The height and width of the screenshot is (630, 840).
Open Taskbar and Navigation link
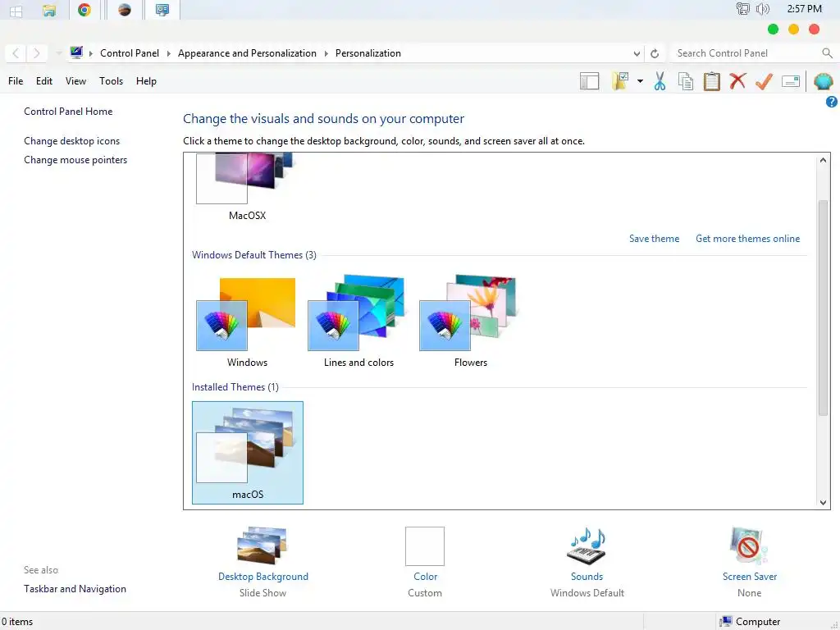tap(75, 589)
